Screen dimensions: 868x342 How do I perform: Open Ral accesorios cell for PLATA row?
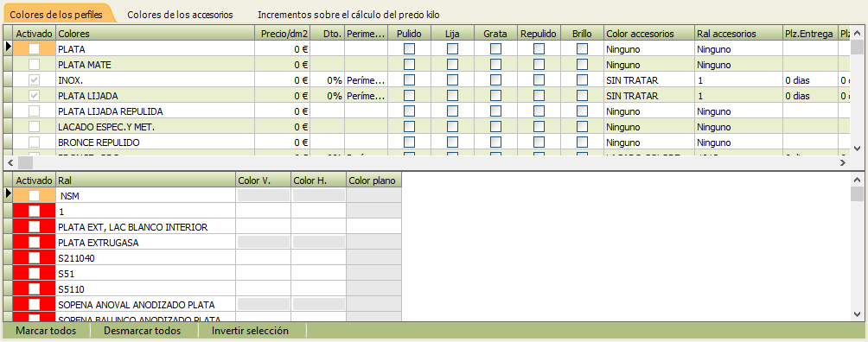click(x=738, y=49)
